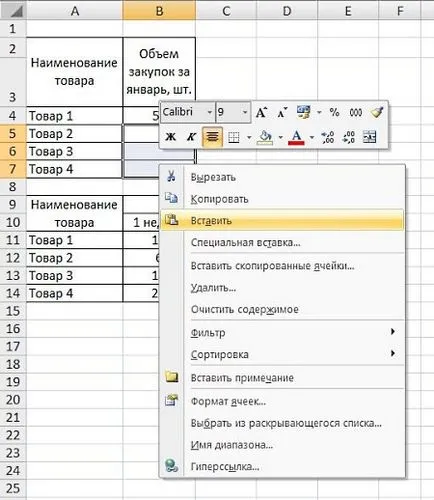Select column C header
The height and width of the screenshot is (500, 434).
click(226, 11)
